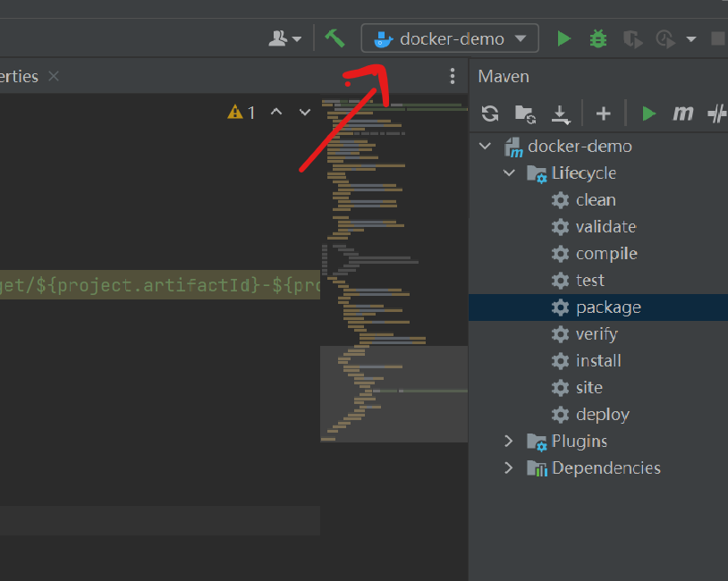Click the green hammer Build Project icon

[x=334, y=38]
